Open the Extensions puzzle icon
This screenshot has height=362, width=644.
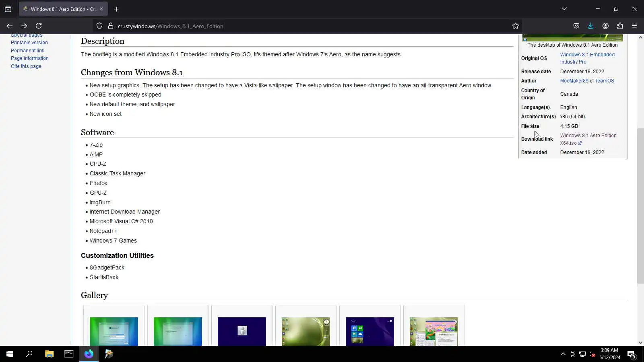[x=620, y=26]
